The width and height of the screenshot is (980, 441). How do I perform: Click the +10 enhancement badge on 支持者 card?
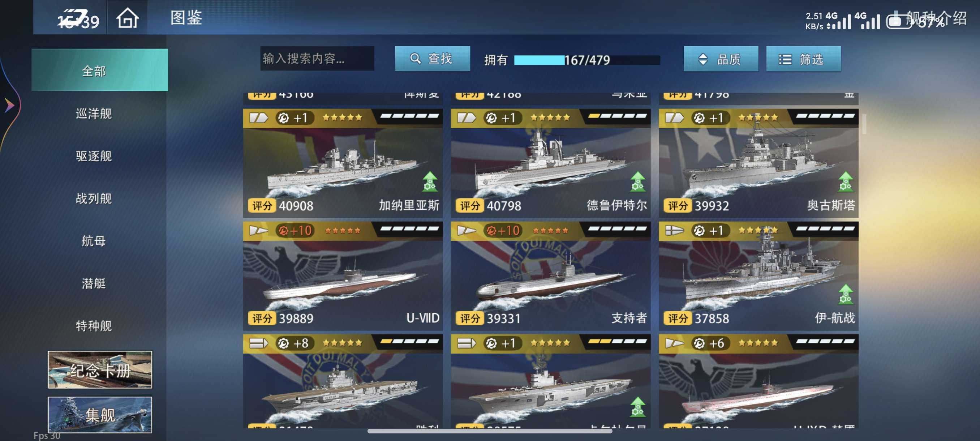coord(502,231)
